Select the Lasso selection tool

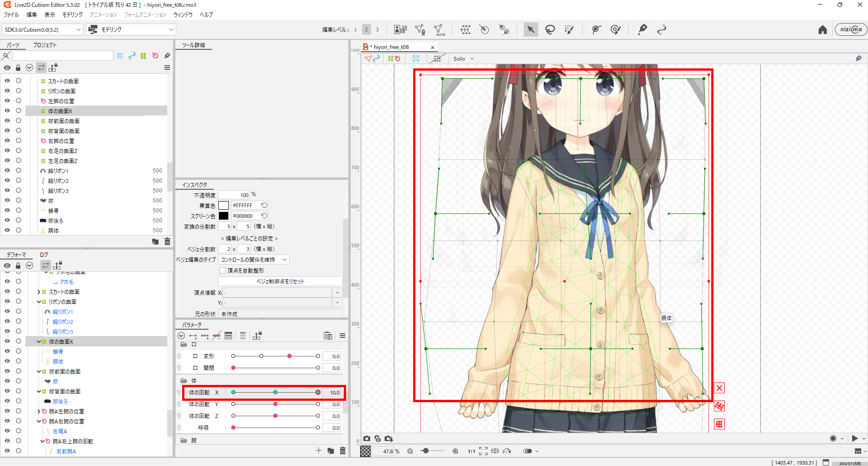[x=550, y=29]
